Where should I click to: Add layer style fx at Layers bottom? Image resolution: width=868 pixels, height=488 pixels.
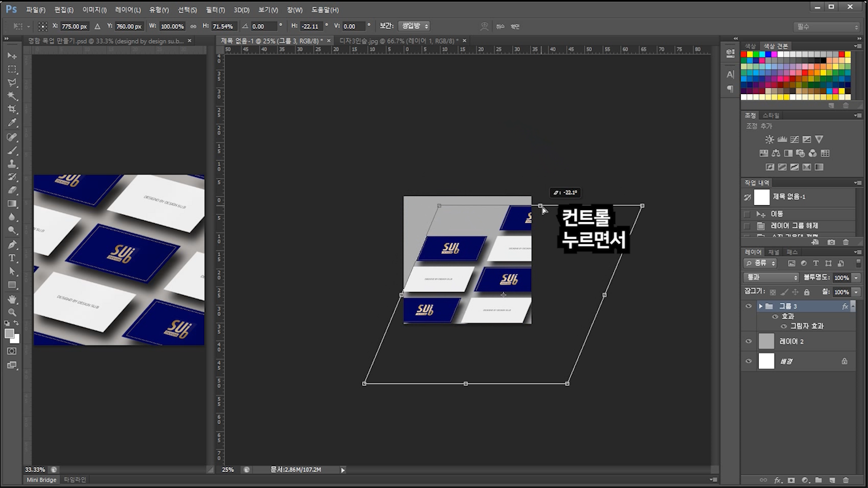tap(778, 480)
